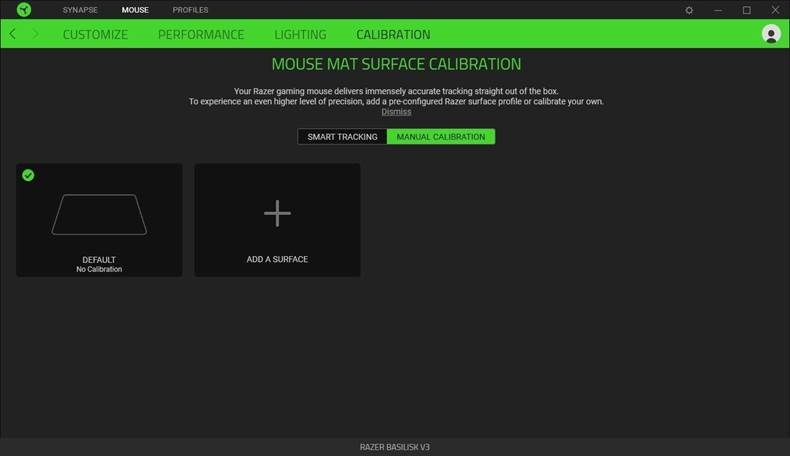Go back with the left arrow
The image size is (790, 456).
coord(13,34)
